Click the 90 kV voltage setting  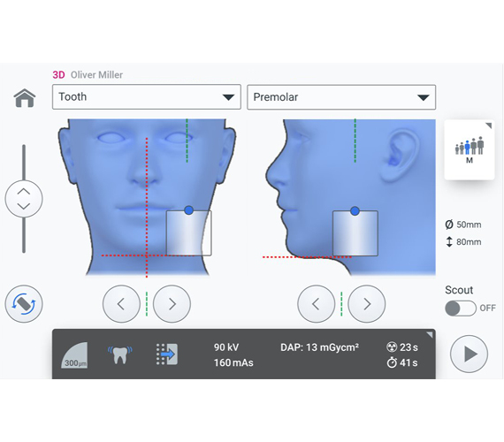click(x=226, y=347)
